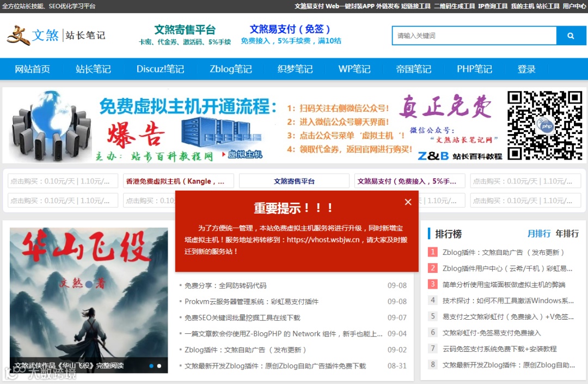
Task: Focus the 请输入关键词 search field
Action: point(474,35)
